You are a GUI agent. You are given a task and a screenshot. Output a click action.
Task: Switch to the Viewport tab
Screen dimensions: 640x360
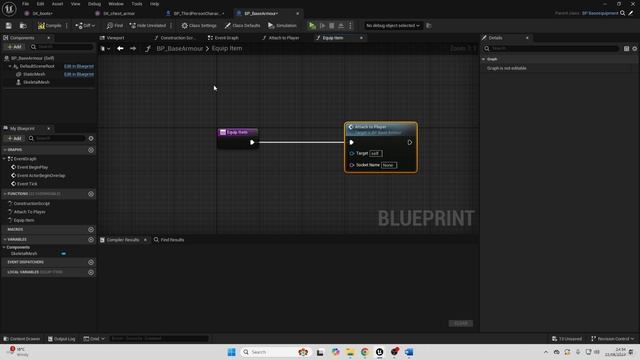point(112,38)
